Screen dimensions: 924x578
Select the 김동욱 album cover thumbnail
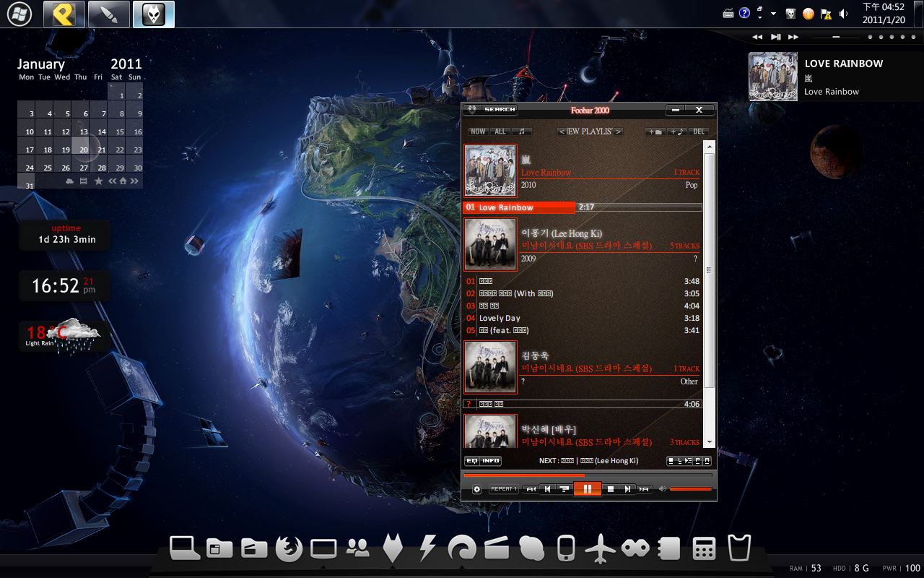[x=490, y=367]
